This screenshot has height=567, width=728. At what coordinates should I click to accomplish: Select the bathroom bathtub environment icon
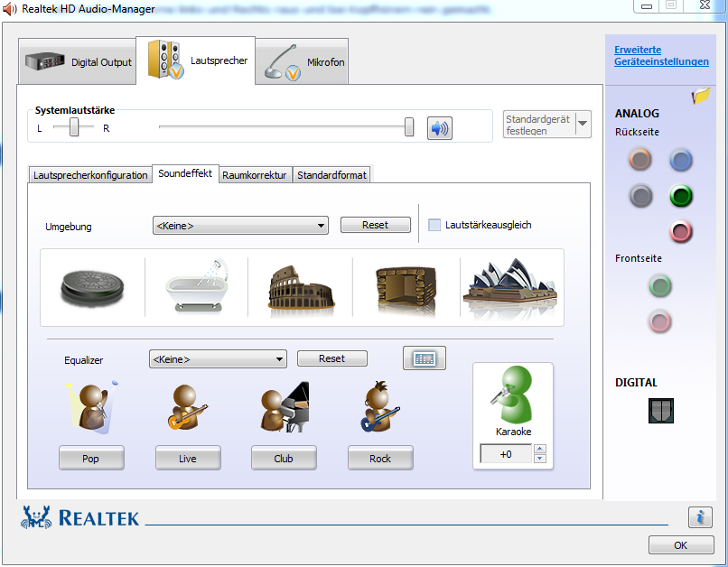coord(197,287)
